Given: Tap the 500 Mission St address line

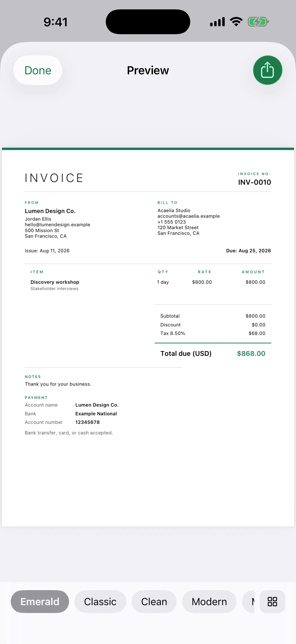Looking at the screenshot, I should [x=42, y=230].
